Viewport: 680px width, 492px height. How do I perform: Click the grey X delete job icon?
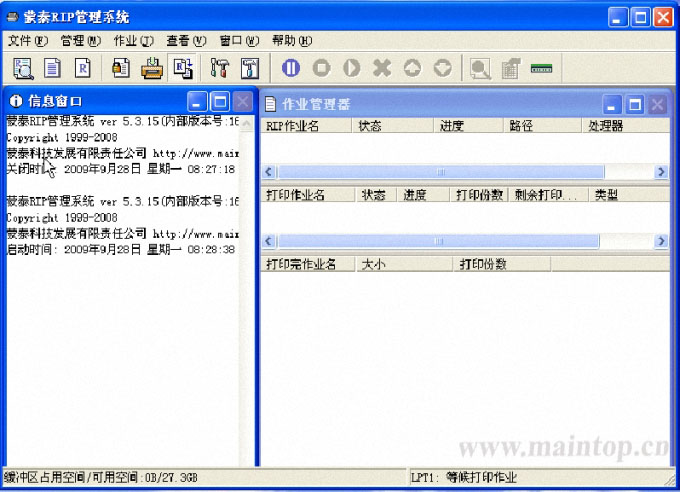pyautogui.click(x=382, y=68)
